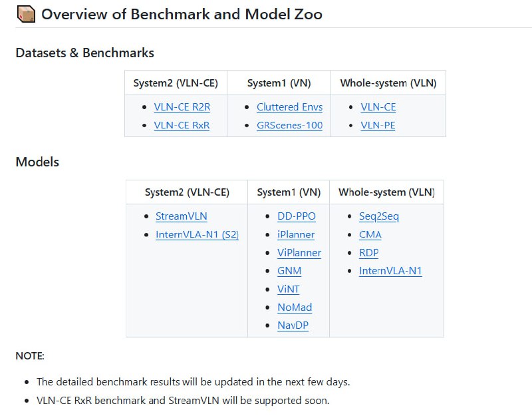
Task: Click the Seq2Seq model link
Action: (379, 216)
